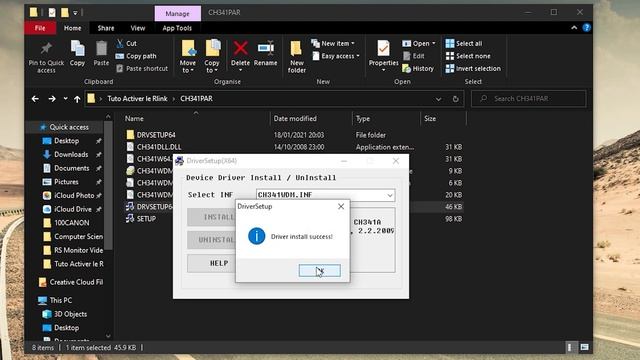Close the DriverSetup message box
640x360 pixels.
click(x=341, y=207)
